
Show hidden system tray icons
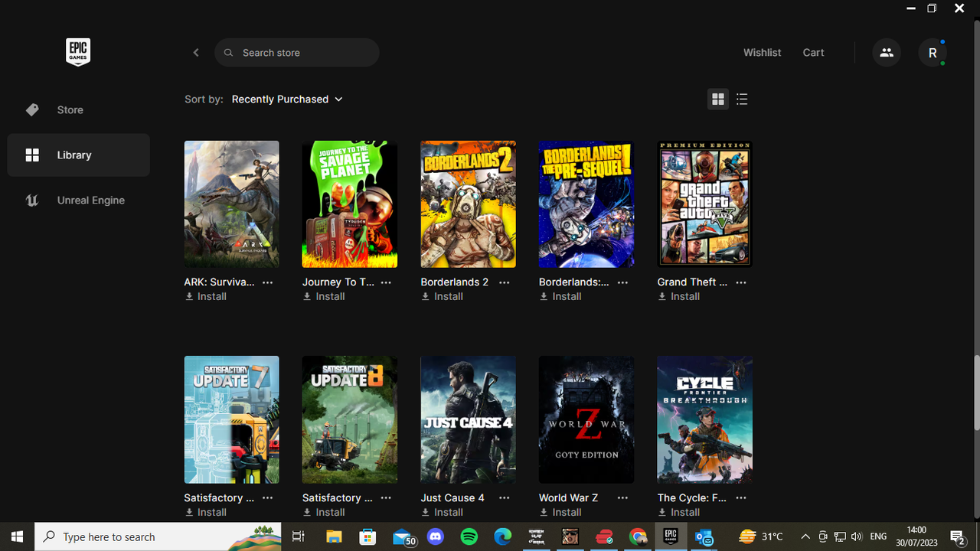click(x=805, y=536)
